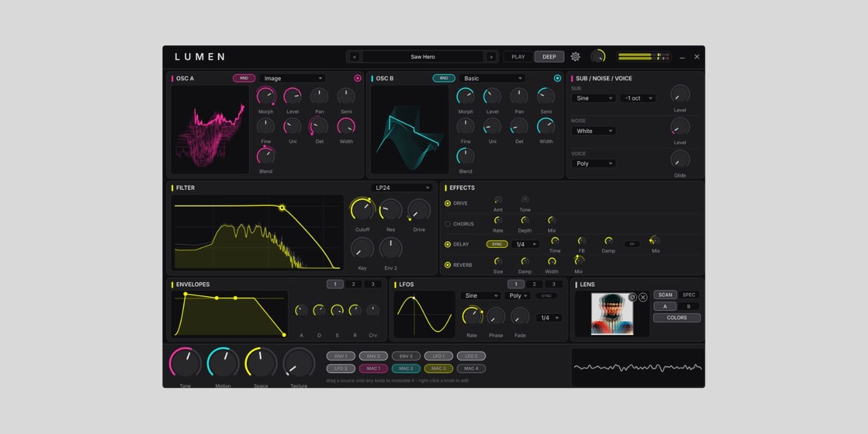Click the Lens image thumbnail

(x=612, y=314)
